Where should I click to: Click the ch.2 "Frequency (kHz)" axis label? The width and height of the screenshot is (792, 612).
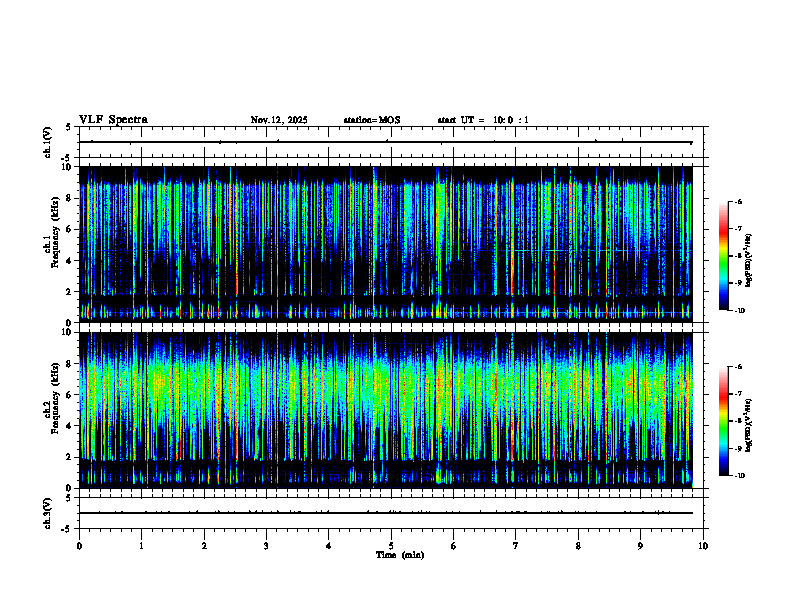coord(55,398)
